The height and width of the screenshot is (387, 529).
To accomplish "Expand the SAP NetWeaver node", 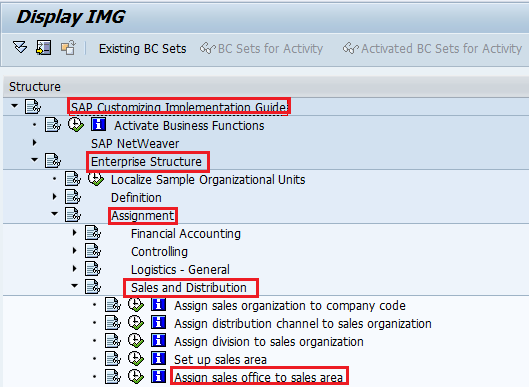I will [34, 143].
